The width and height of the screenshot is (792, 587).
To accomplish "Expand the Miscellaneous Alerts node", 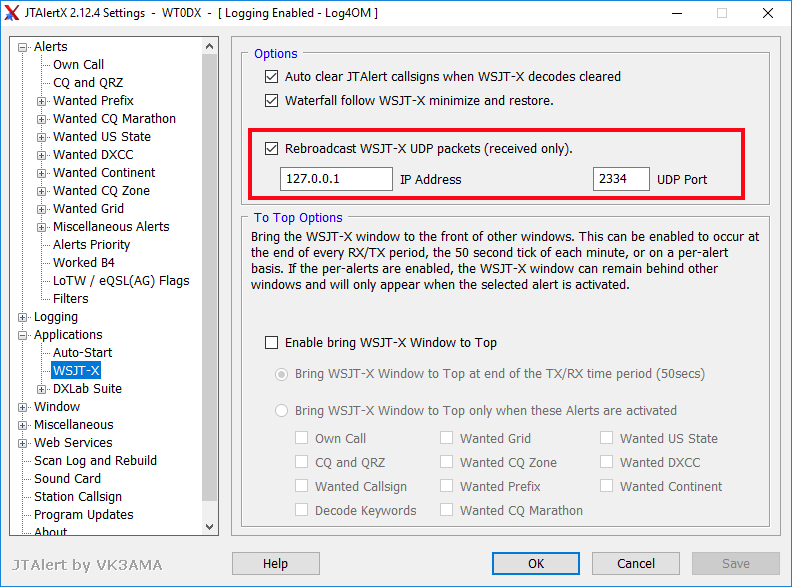I will [x=41, y=227].
